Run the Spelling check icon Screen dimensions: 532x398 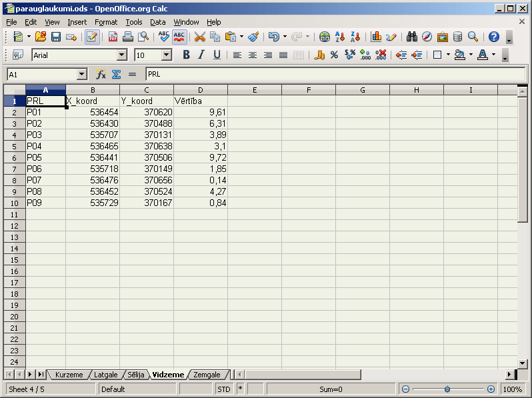pyautogui.click(x=163, y=37)
